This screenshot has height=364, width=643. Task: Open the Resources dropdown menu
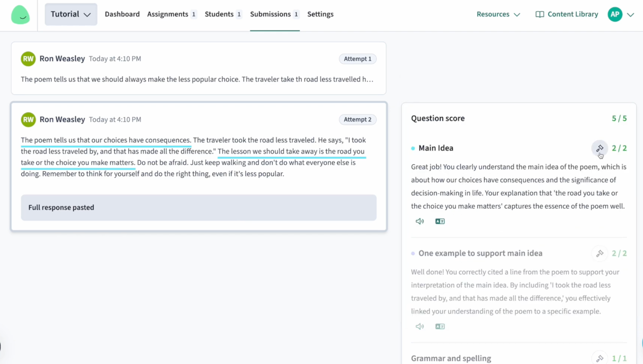point(498,14)
